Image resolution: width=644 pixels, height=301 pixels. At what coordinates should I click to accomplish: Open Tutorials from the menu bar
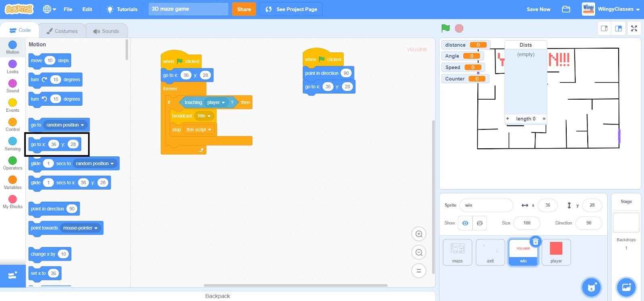122,9
